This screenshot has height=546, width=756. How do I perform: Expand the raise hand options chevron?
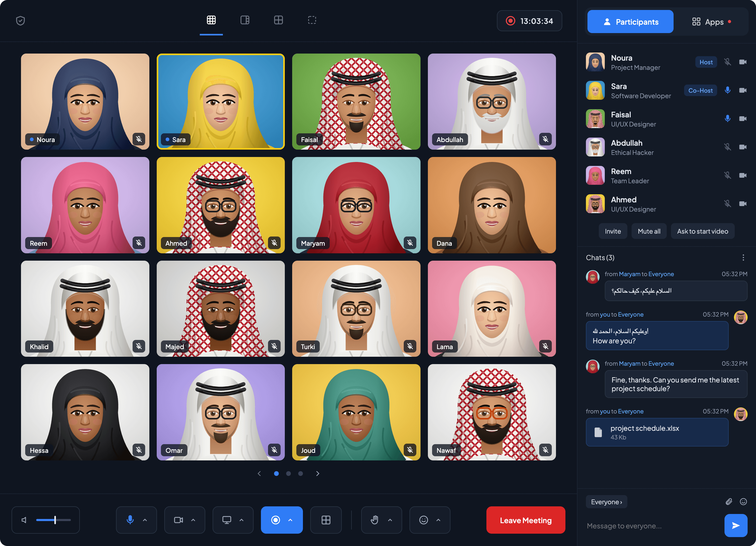tap(390, 520)
